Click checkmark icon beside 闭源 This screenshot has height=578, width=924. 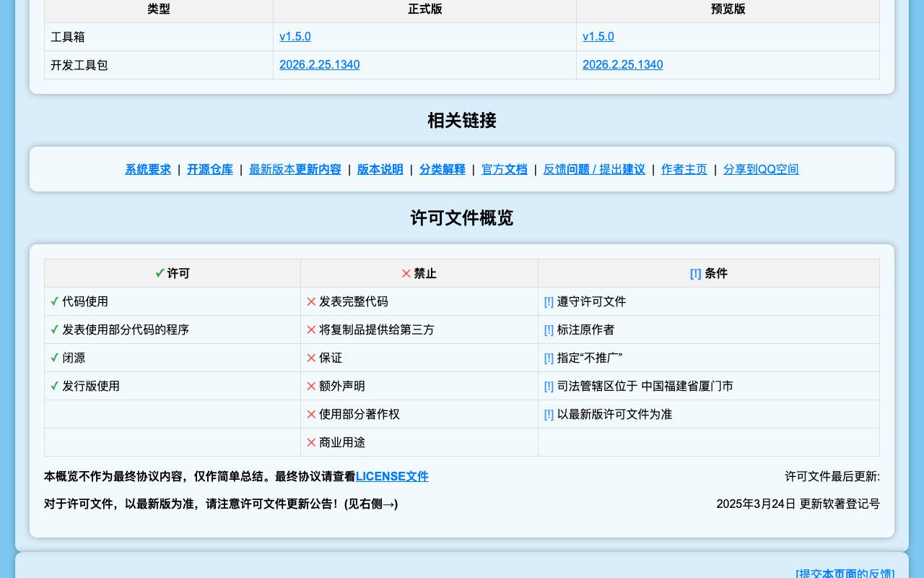[x=55, y=358]
